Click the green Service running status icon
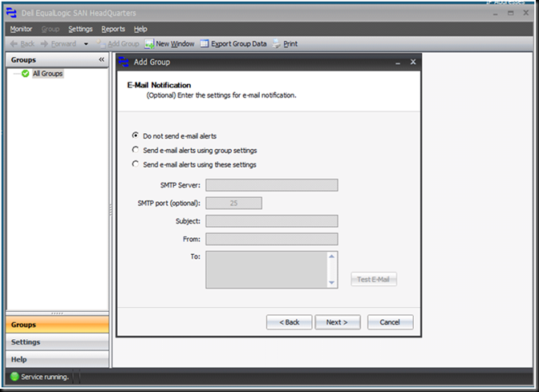This screenshot has width=539, height=392. (x=14, y=377)
